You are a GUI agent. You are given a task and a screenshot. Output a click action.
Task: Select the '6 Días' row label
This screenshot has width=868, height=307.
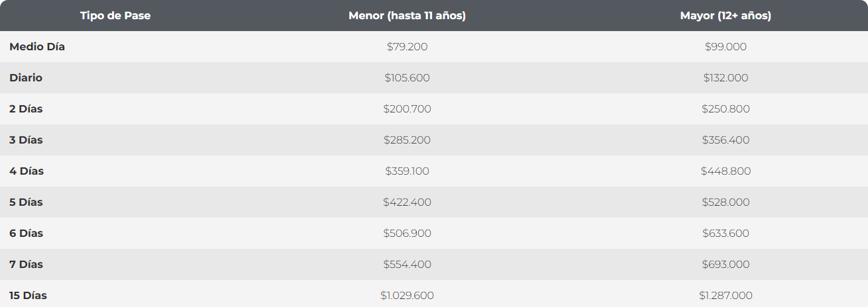pyautogui.click(x=26, y=234)
